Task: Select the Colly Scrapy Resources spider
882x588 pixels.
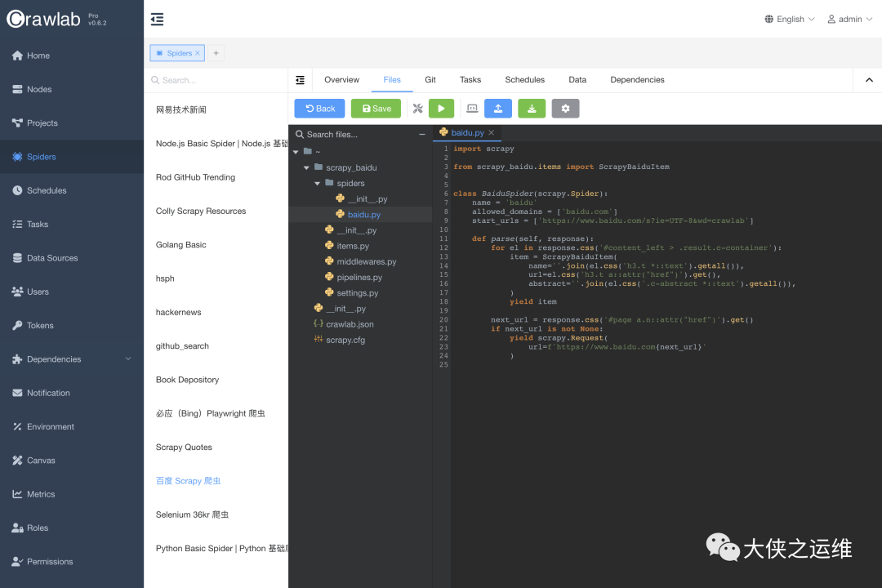Action: [216, 211]
